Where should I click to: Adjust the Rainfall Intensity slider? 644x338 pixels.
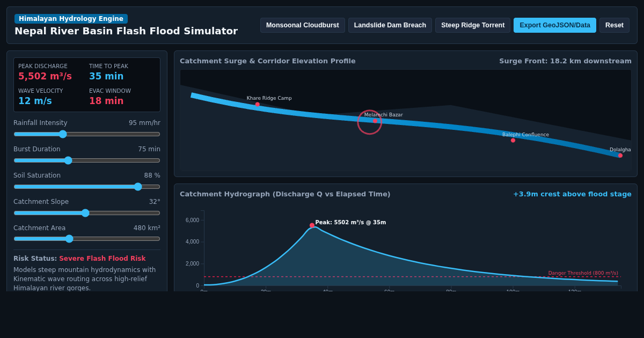point(87,134)
